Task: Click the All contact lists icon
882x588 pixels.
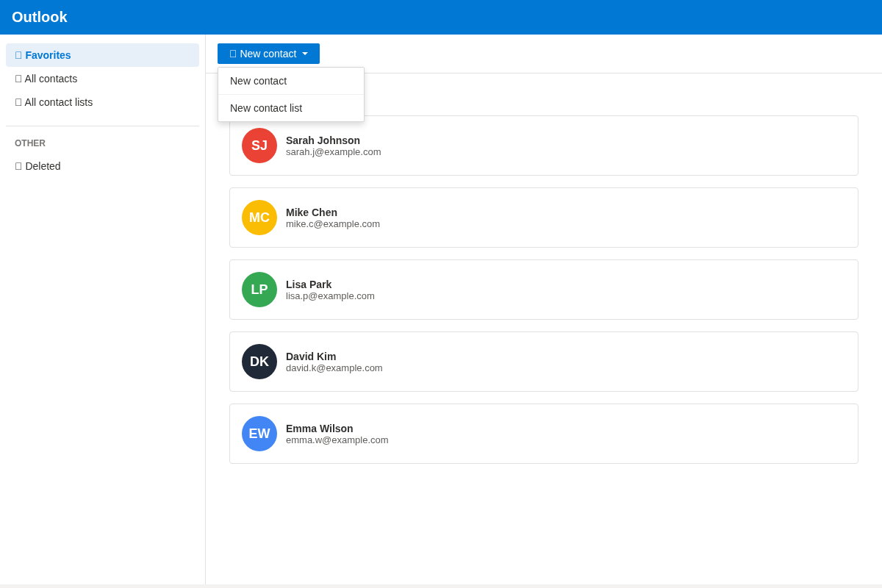Action: point(18,102)
